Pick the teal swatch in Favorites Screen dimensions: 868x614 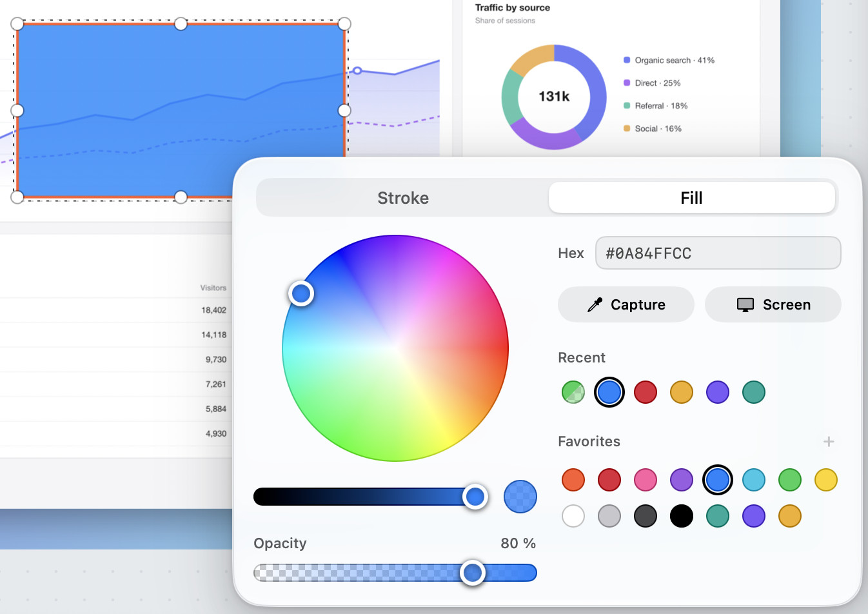point(718,516)
